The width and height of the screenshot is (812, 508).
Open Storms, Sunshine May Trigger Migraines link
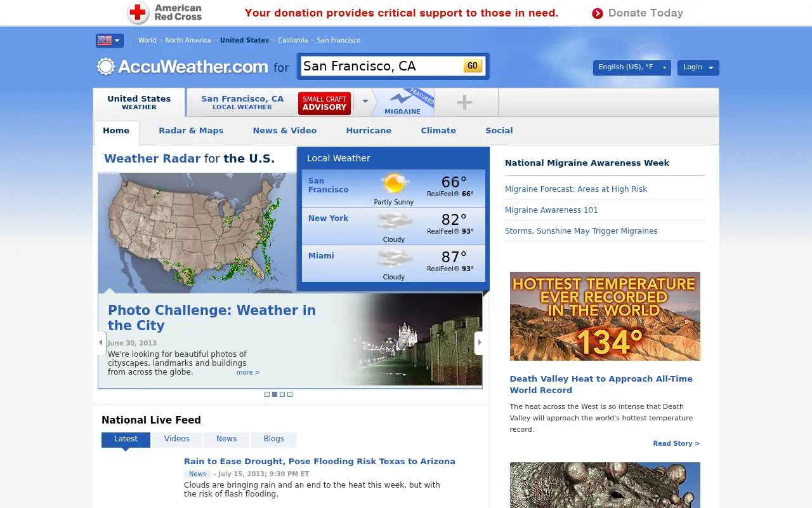581,231
